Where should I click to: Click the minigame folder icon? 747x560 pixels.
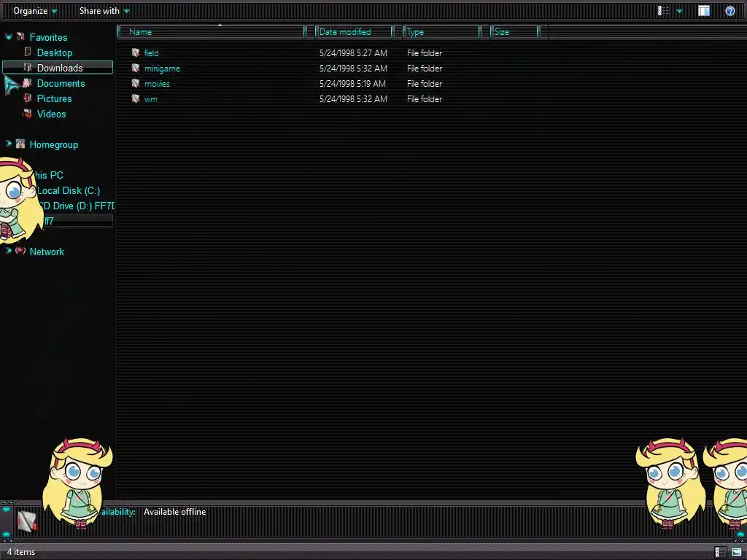coord(136,68)
